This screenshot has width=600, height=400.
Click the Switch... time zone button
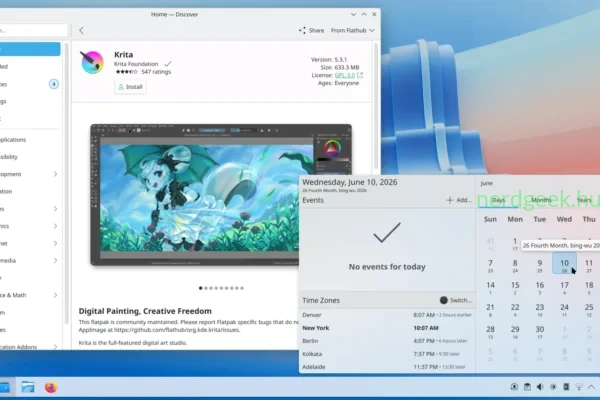456,300
